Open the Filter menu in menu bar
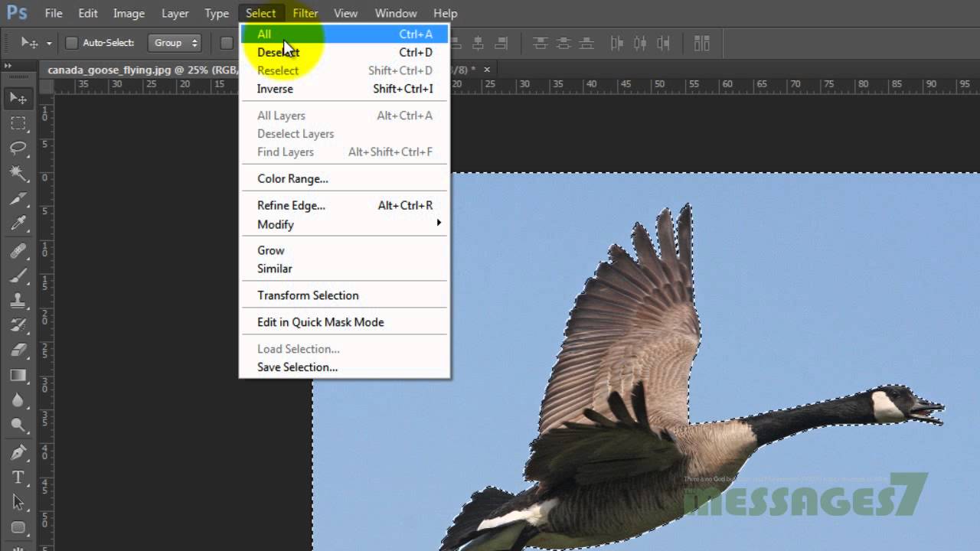 [305, 13]
